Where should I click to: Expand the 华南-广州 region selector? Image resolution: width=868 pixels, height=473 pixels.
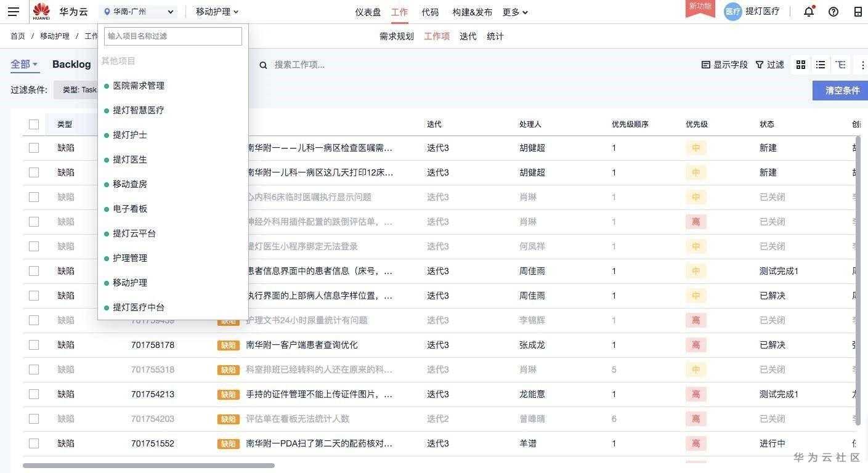point(138,12)
